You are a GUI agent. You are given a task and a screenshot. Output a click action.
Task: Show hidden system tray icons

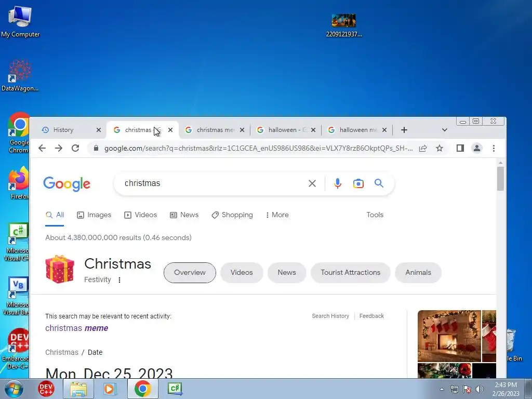(x=442, y=389)
